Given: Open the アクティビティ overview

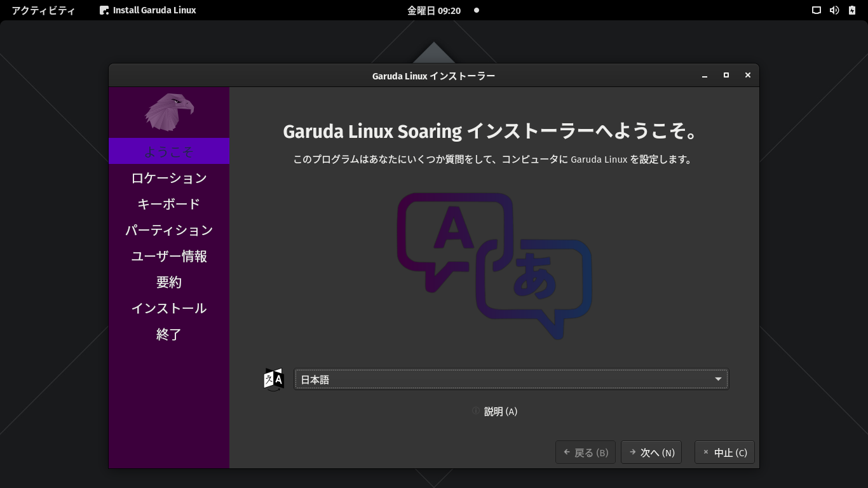Looking at the screenshot, I should pyautogui.click(x=43, y=10).
